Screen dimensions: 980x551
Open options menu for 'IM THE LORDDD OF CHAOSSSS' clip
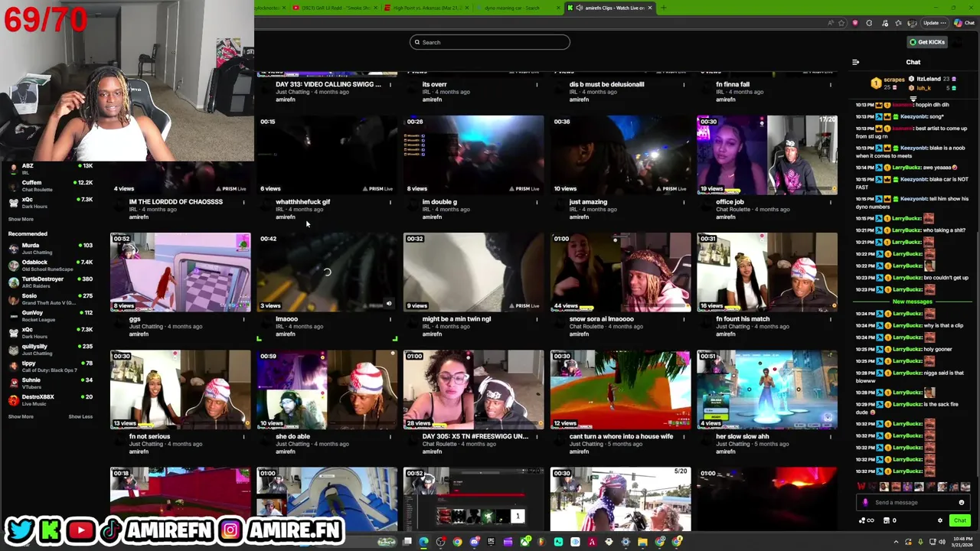point(243,203)
